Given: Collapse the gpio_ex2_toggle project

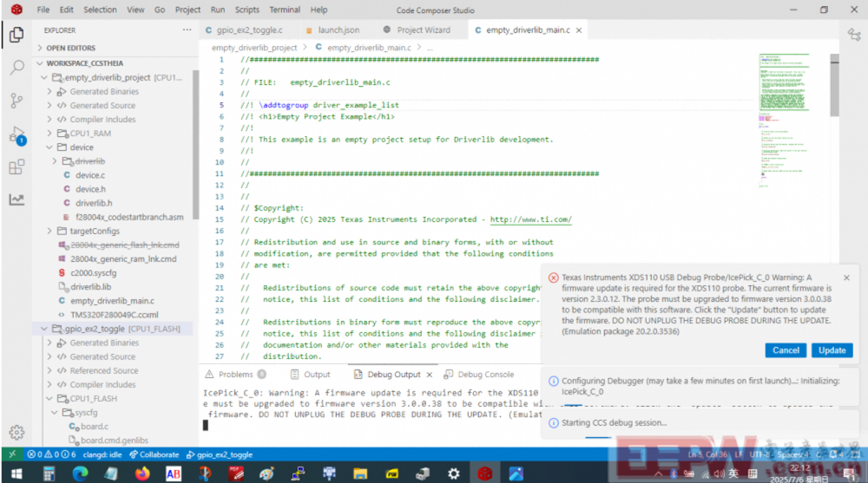Looking at the screenshot, I should click(44, 329).
